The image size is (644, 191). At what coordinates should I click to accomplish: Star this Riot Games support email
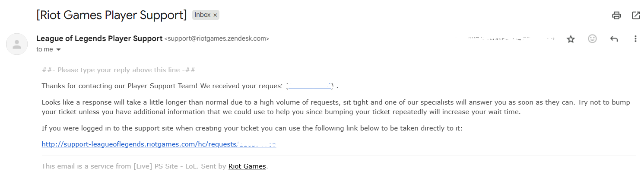[x=571, y=39]
